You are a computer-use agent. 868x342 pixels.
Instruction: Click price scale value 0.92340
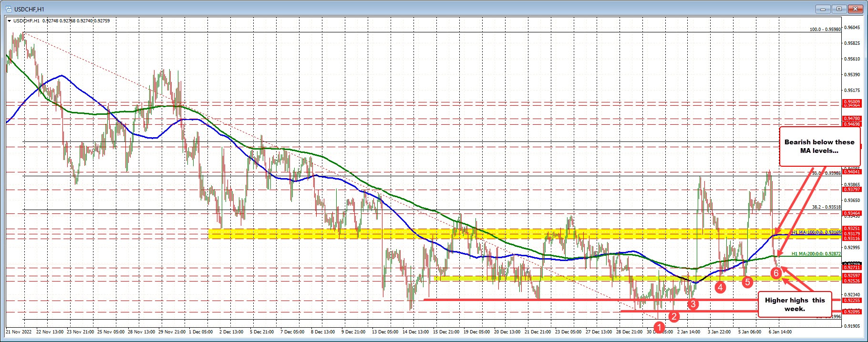852,294
